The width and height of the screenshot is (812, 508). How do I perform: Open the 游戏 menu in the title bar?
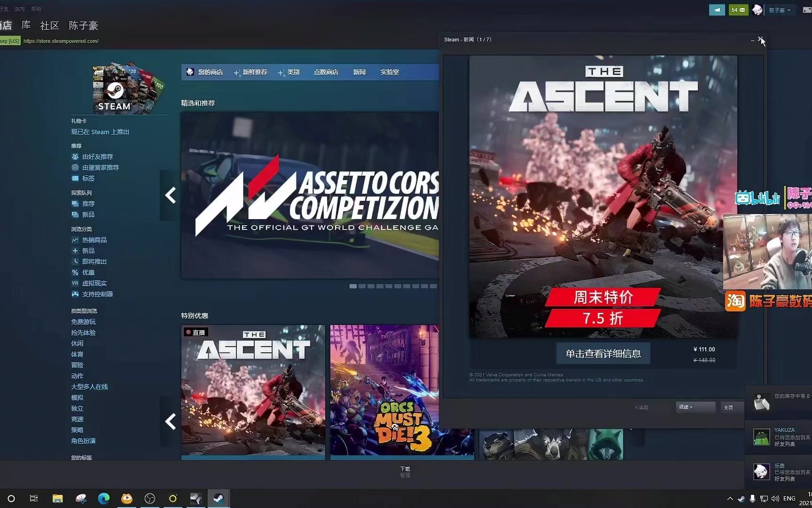tap(20, 9)
